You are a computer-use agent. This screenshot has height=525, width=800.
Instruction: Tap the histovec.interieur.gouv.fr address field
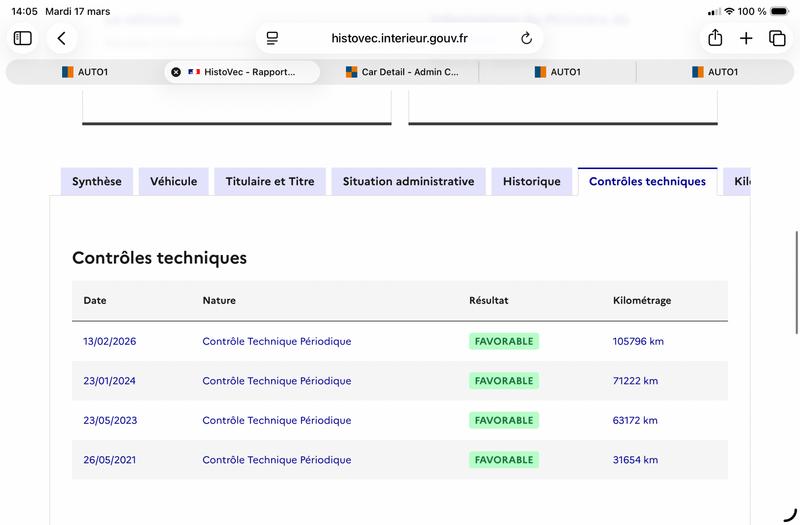pos(399,38)
